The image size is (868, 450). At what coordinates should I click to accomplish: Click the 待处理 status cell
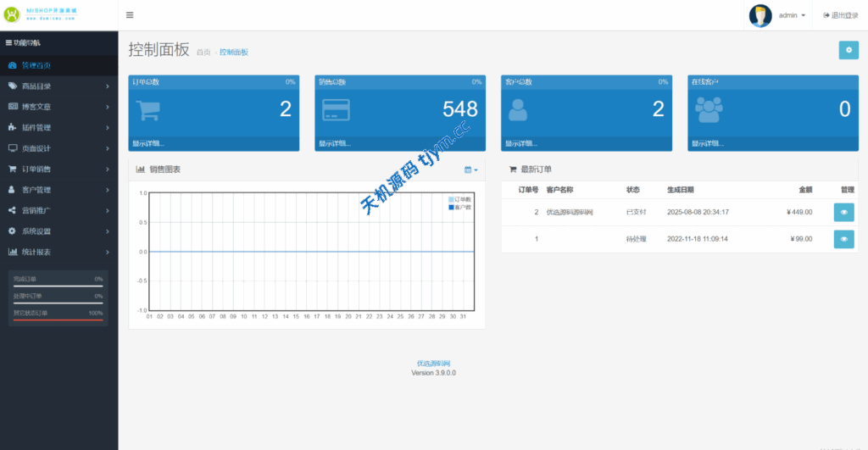[636, 239]
